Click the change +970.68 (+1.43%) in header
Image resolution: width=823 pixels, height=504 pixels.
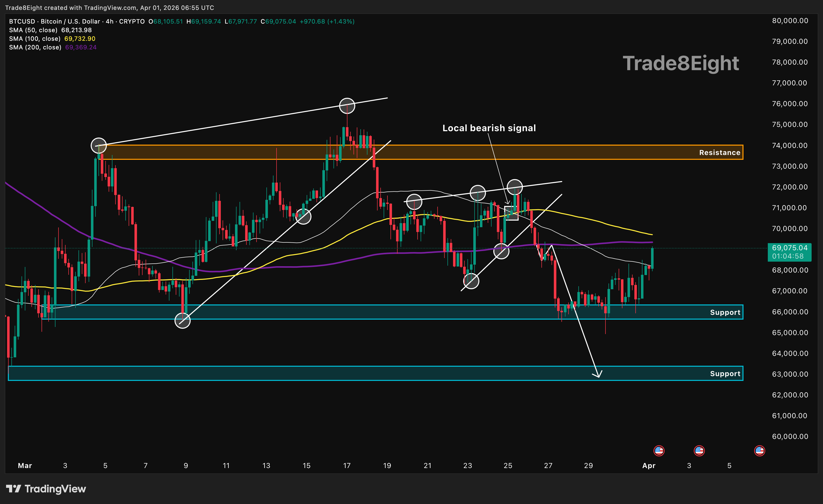pyautogui.click(x=327, y=21)
